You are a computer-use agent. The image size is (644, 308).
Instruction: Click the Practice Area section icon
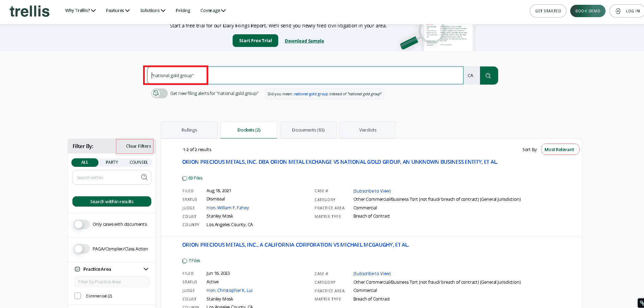pos(77,269)
